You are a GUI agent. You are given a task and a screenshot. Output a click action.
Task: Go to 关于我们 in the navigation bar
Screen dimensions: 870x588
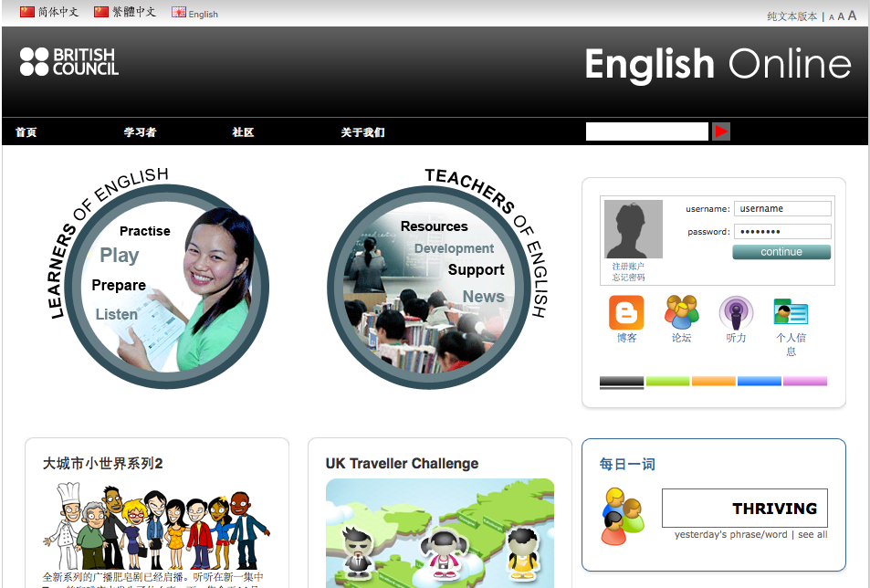click(x=363, y=131)
